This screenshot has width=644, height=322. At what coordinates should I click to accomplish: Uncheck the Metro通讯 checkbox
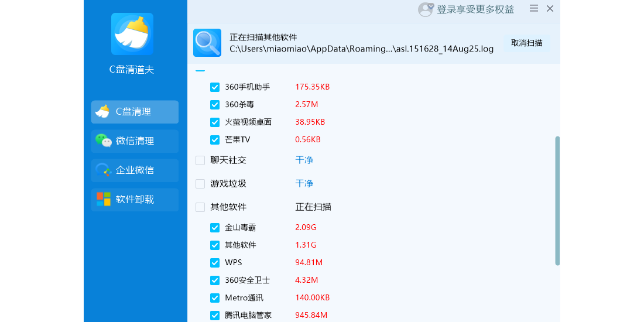pos(215,298)
